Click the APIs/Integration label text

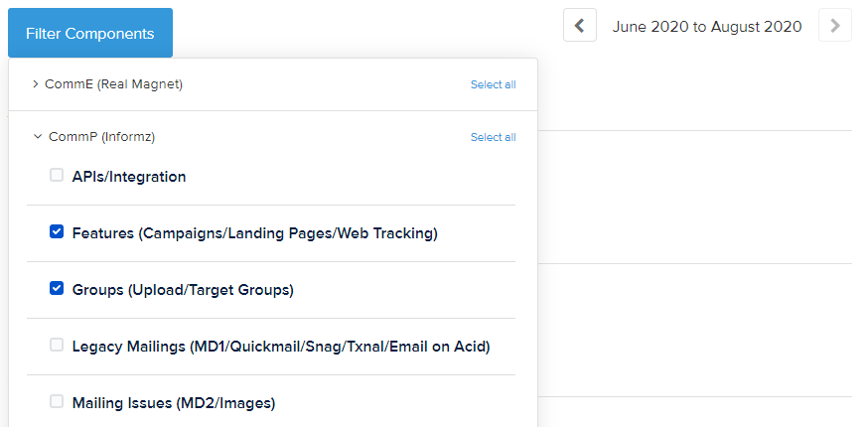point(129,177)
